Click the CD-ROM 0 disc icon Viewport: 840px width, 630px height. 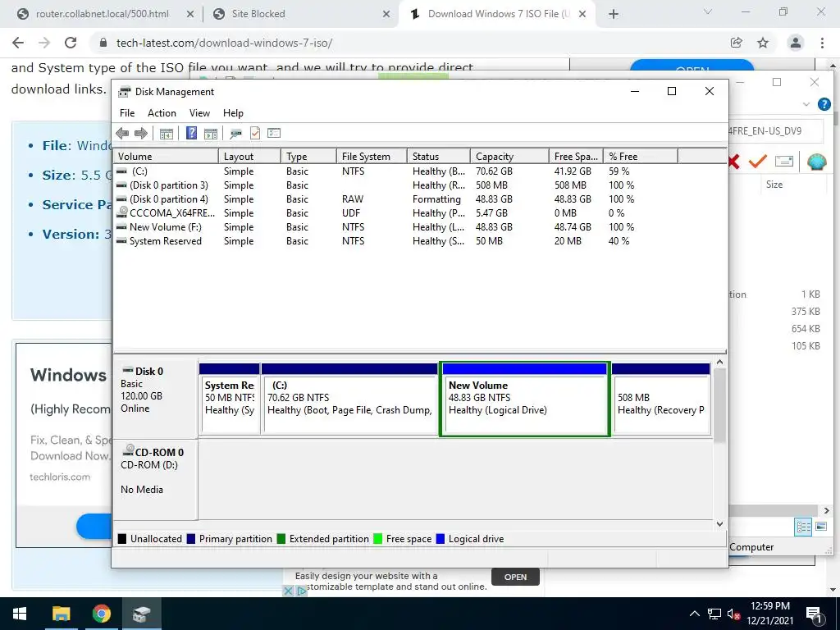click(128, 451)
